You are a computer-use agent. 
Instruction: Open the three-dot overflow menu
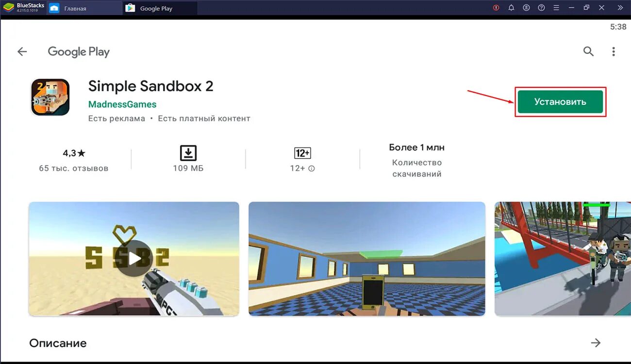[614, 51]
